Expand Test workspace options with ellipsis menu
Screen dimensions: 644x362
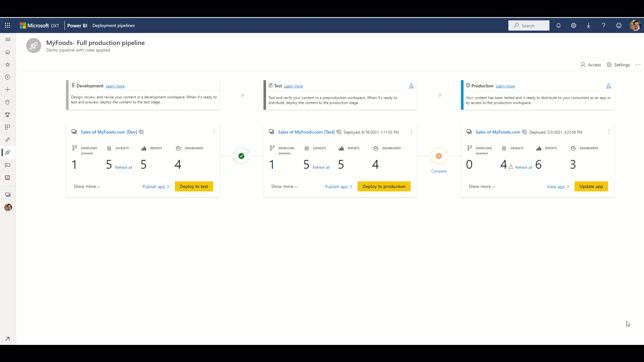pos(411,132)
